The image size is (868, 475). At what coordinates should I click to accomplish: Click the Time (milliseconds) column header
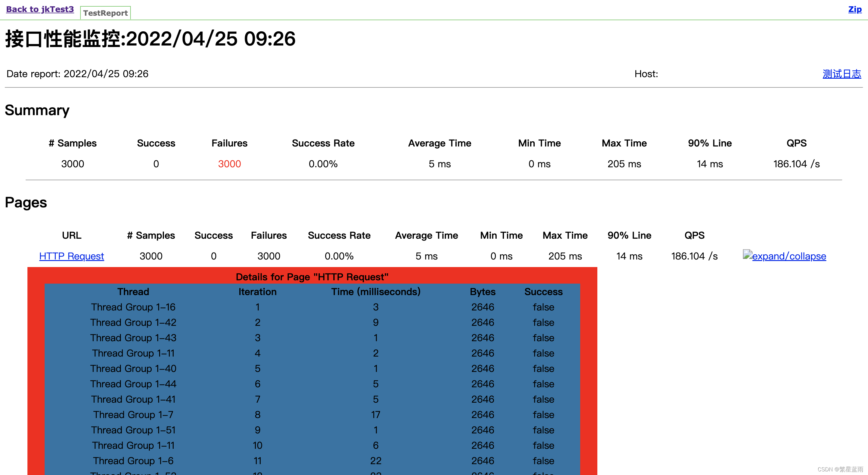(376, 292)
